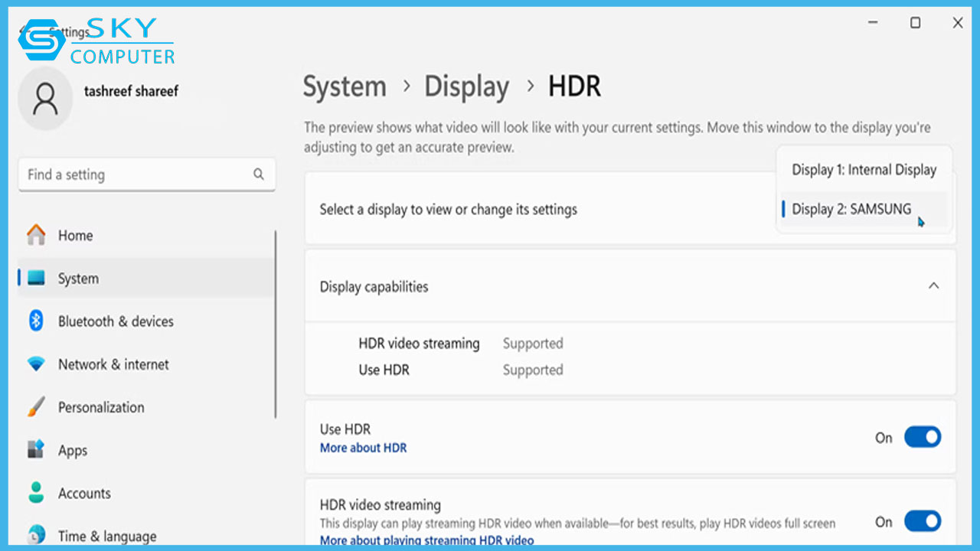980x551 pixels.
Task: Navigate to Display in breadcrumb
Action: [x=466, y=86]
